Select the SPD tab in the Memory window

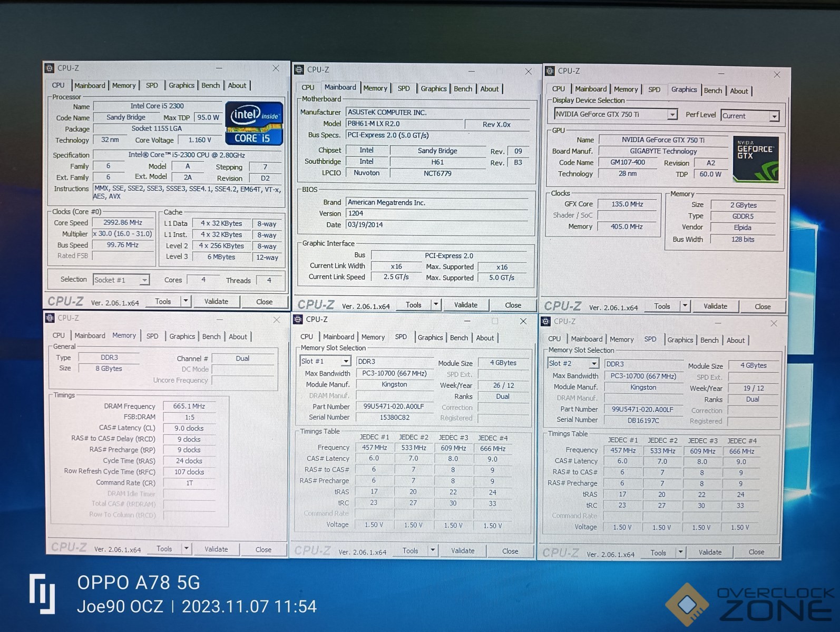coord(152,336)
